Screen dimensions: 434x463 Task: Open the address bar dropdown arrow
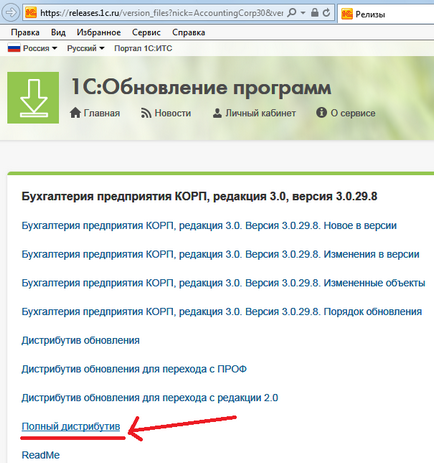click(x=303, y=13)
